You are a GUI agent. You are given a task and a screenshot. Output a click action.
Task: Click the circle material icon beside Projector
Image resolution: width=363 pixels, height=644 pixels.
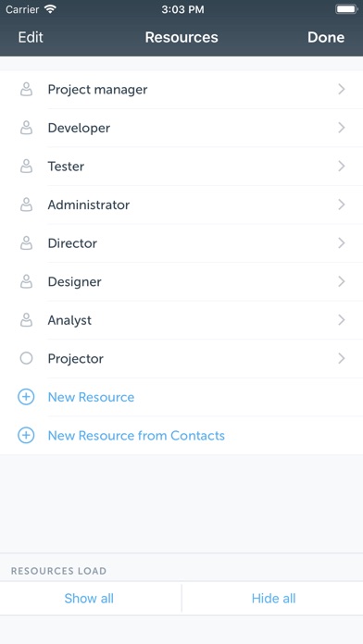point(26,359)
